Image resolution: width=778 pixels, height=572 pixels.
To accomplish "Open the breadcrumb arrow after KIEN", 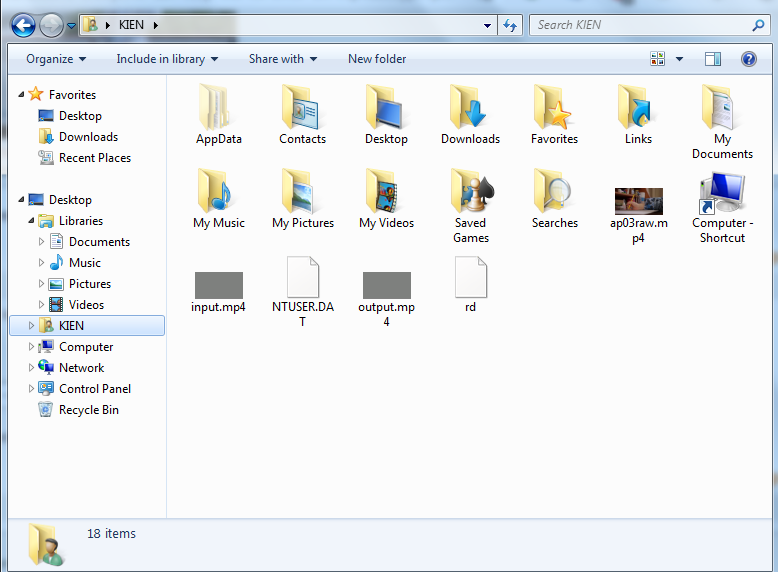I will point(155,25).
